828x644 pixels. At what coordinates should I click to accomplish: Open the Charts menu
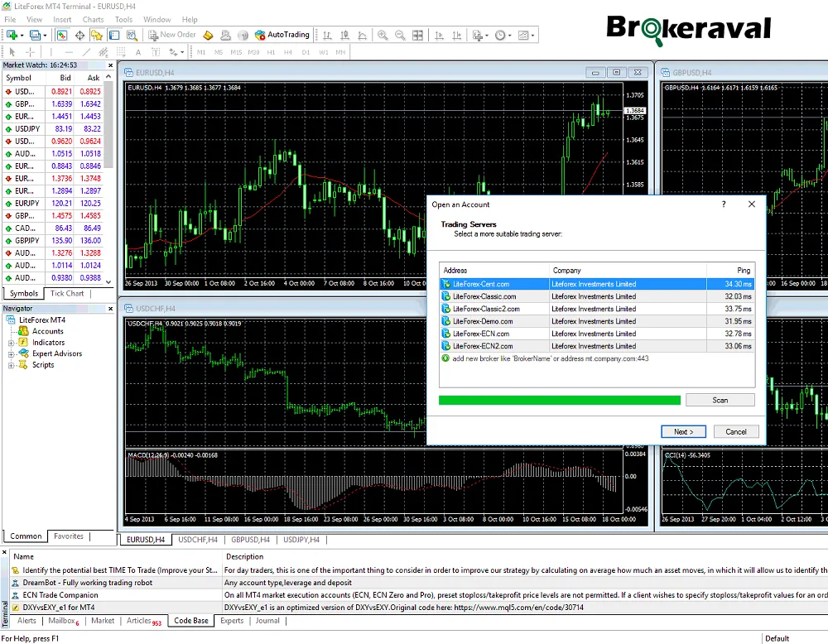(x=93, y=19)
